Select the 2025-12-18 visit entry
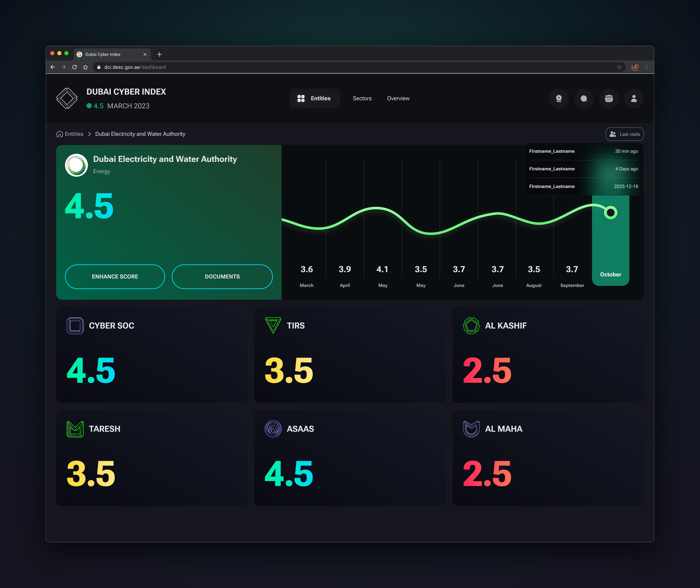700x588 pixels. tap(584, 187)
